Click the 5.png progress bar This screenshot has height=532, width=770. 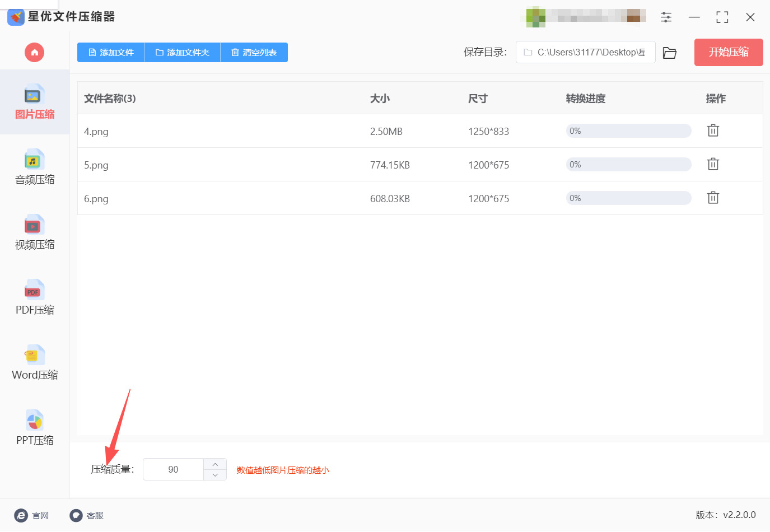tap(628, 165)
